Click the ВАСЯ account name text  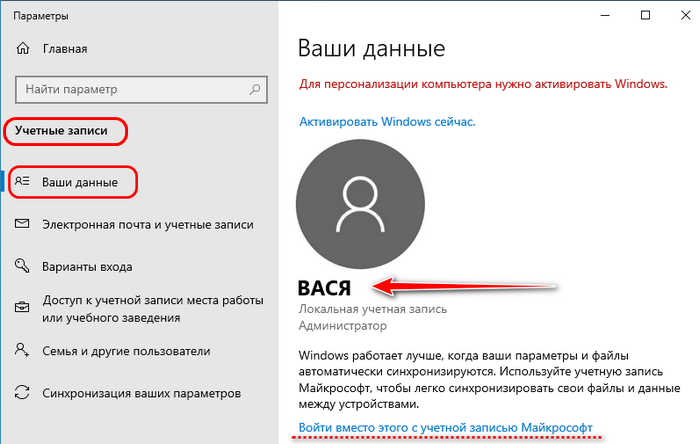tap(325, 288)
